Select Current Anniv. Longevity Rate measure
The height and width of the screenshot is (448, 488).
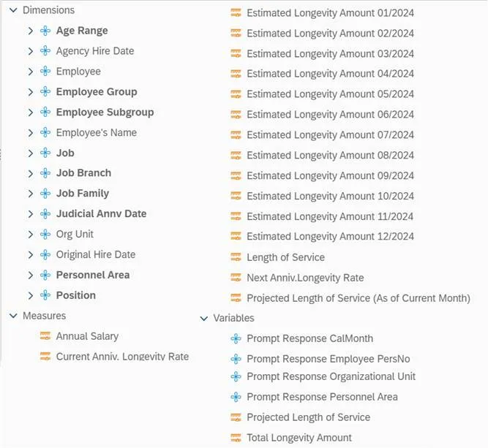[x=122, y=357]
